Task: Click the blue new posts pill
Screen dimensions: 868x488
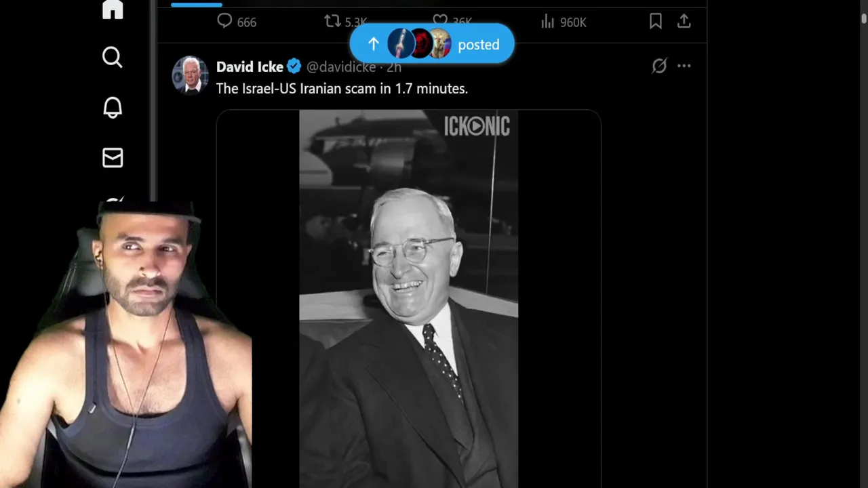Action: coord(432,44)
